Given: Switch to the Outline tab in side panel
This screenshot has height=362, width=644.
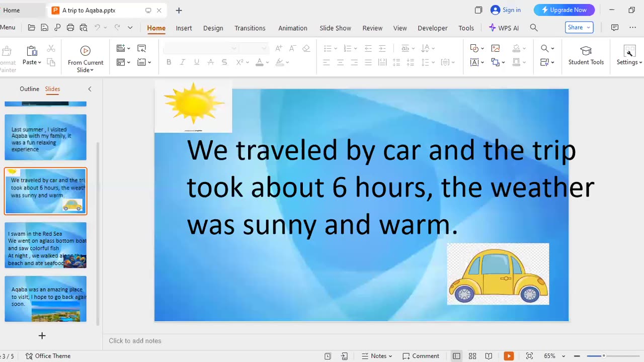Looking at the screenshot, I should point(29,89).
